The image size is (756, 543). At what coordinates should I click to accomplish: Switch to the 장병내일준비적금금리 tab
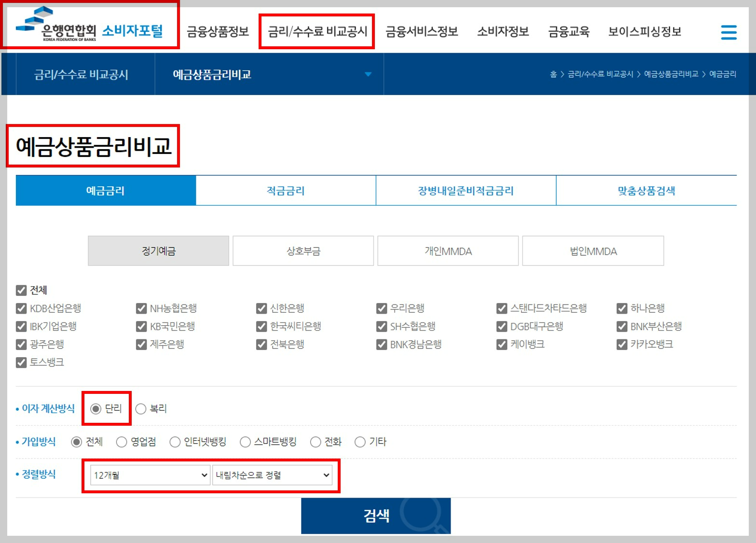click(x=466, y=191)
